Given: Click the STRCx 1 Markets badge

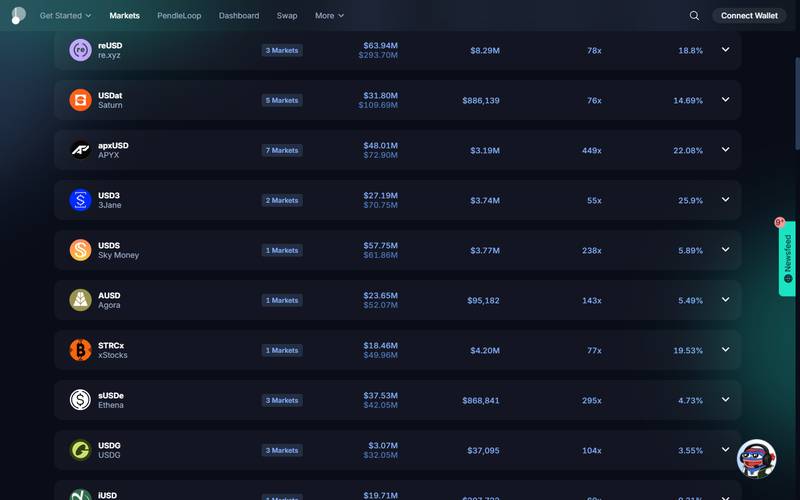Looking at the screenshot, I should coord(282,351).
